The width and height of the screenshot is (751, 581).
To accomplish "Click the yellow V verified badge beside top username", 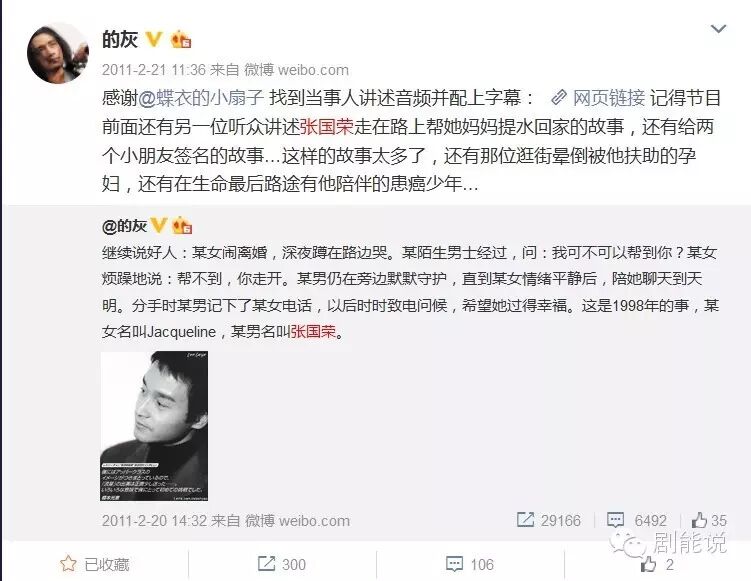I will click(x=153, y=39).
